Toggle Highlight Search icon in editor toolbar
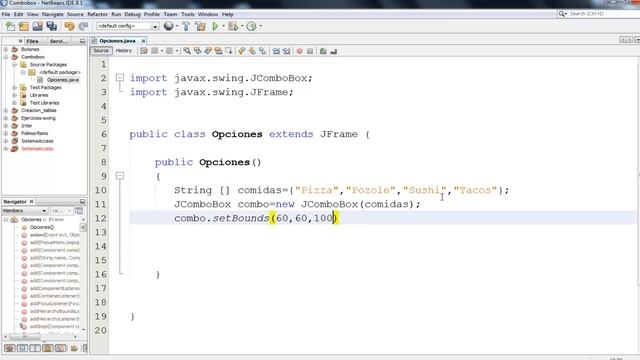This screenshot has height=360, width=640. point(218,51)
